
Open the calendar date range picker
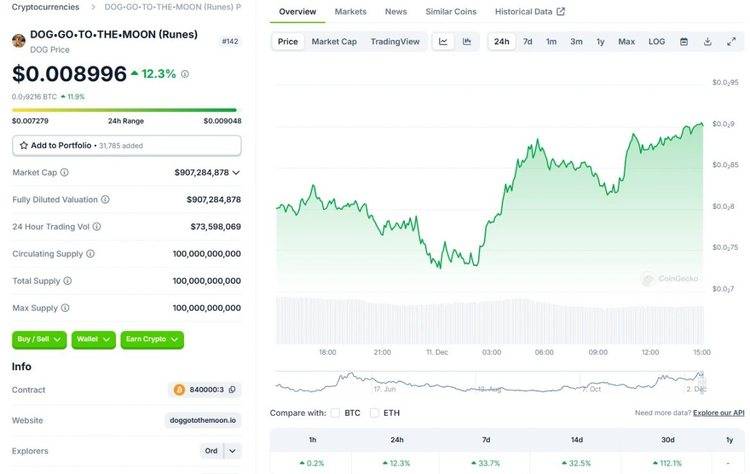tap(684, 42)
